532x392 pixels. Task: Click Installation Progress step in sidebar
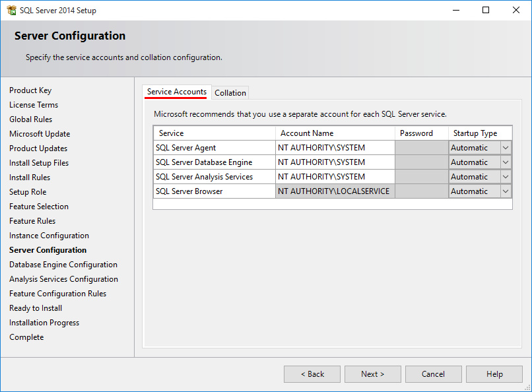(44, 323)
